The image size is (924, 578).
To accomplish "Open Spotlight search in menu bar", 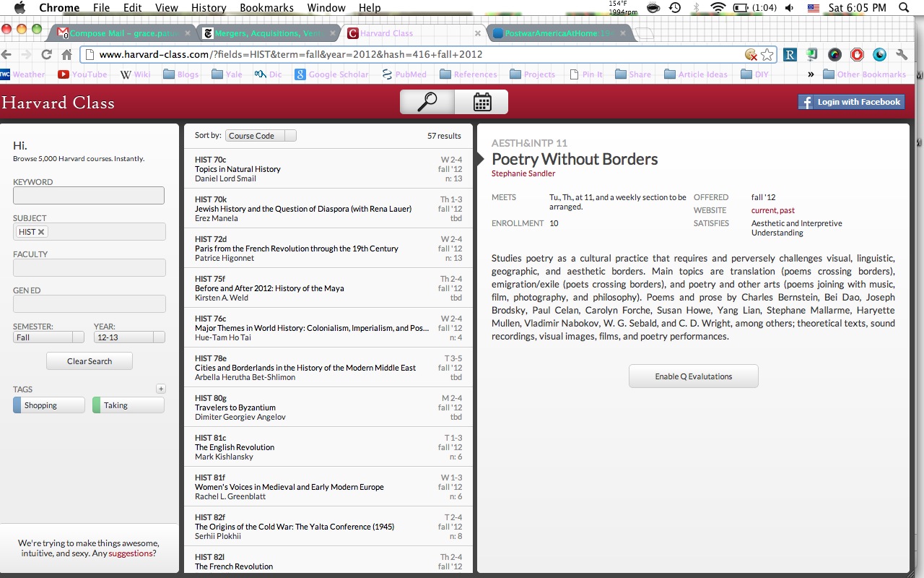I will tap(905, 8).
